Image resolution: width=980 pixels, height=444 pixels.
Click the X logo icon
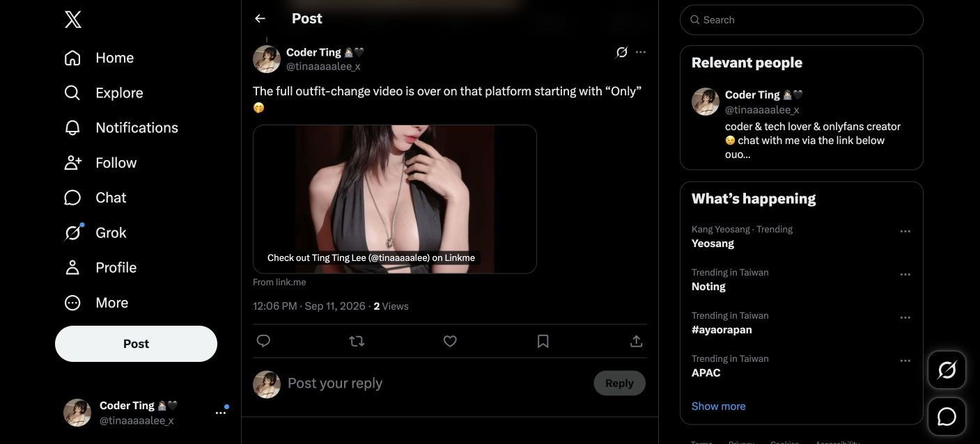click(73, 19)
